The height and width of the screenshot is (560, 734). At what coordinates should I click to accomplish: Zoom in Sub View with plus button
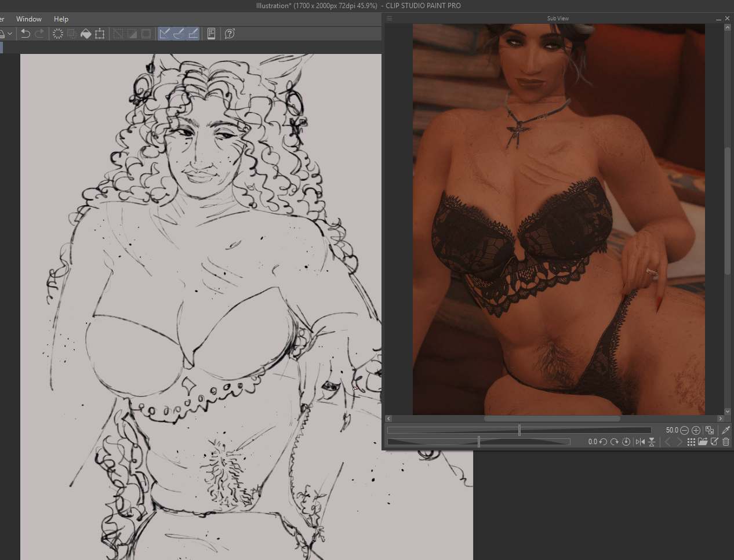point(696,430)
